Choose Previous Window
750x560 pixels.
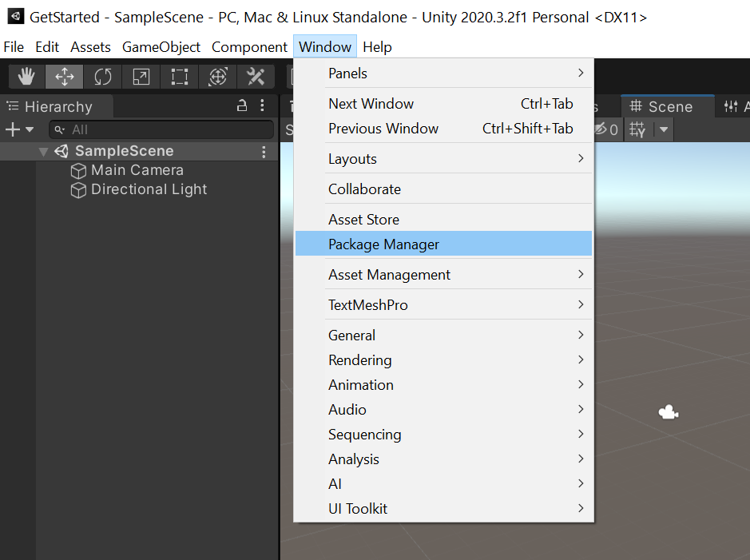coord(443,129)
